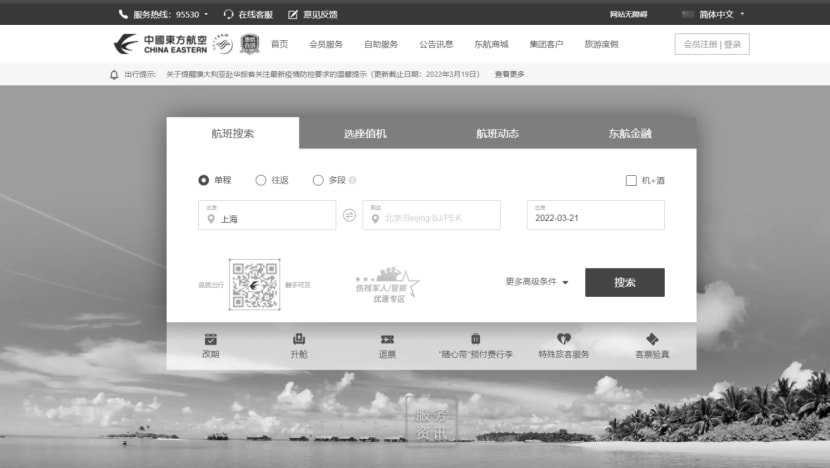Select the 往返 round-trip radio button
This screenshot has width=830, height=468.
point(261,180)
